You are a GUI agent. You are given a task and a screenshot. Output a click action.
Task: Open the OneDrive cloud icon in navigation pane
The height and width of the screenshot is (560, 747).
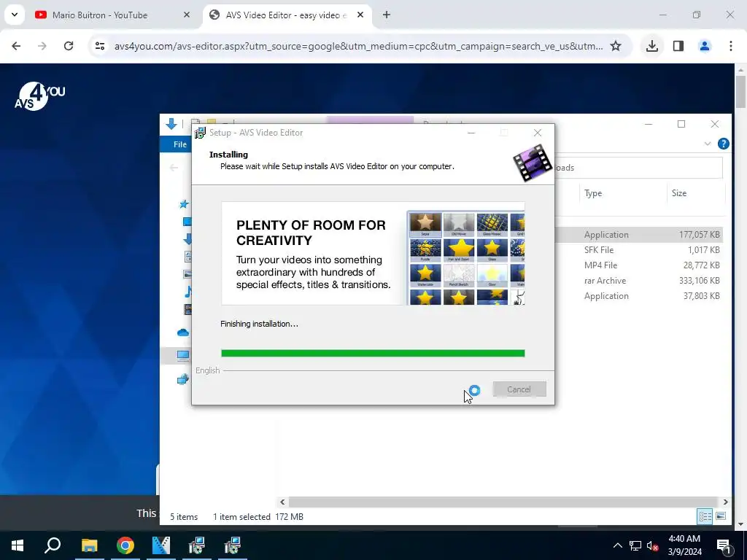point(183,332)
